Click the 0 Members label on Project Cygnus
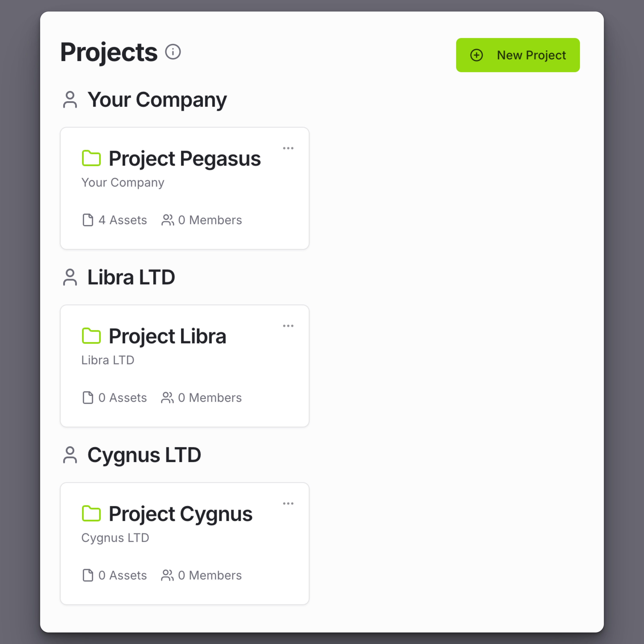 pyautogui.click(x=210, y=575)
